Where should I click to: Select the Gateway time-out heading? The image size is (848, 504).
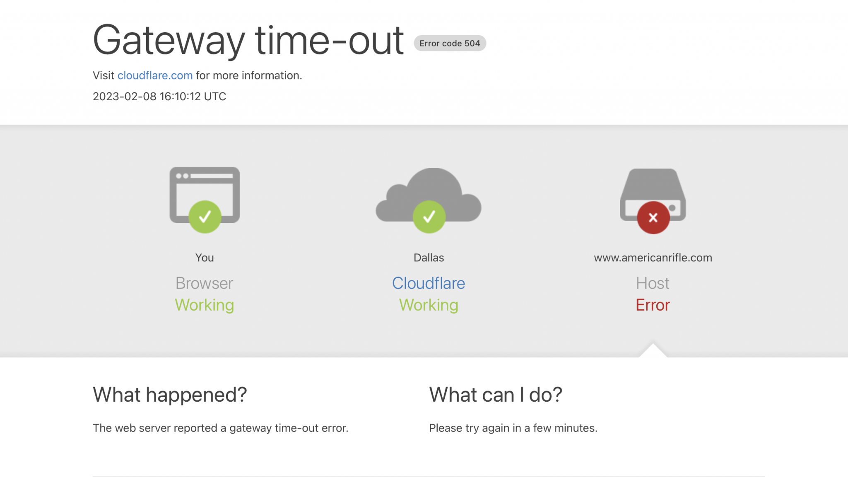pos(248,40)
